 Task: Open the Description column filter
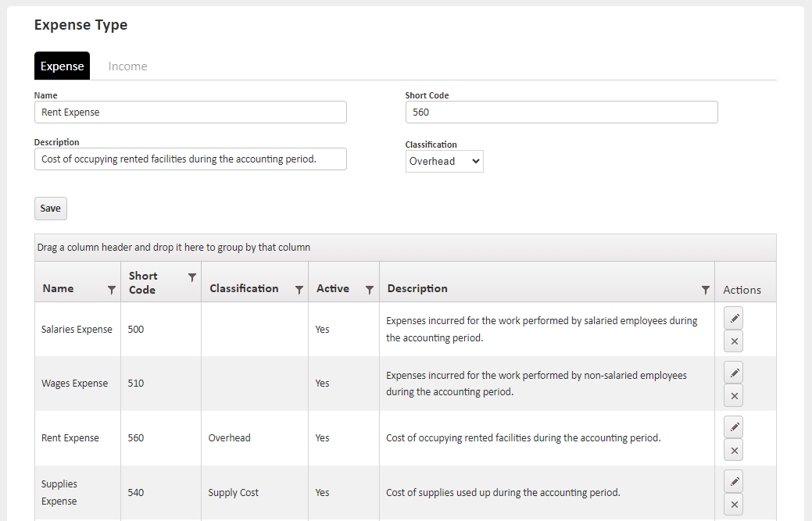(705, 290)
